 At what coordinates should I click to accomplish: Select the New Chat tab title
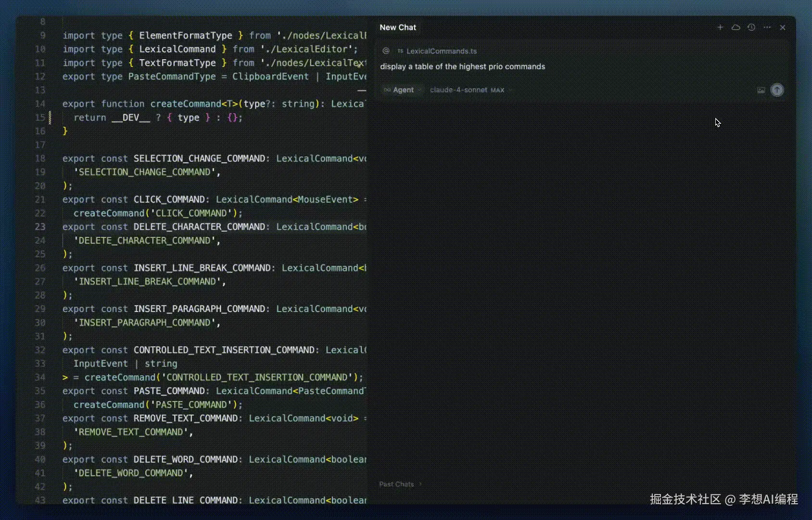click(398, 27)
